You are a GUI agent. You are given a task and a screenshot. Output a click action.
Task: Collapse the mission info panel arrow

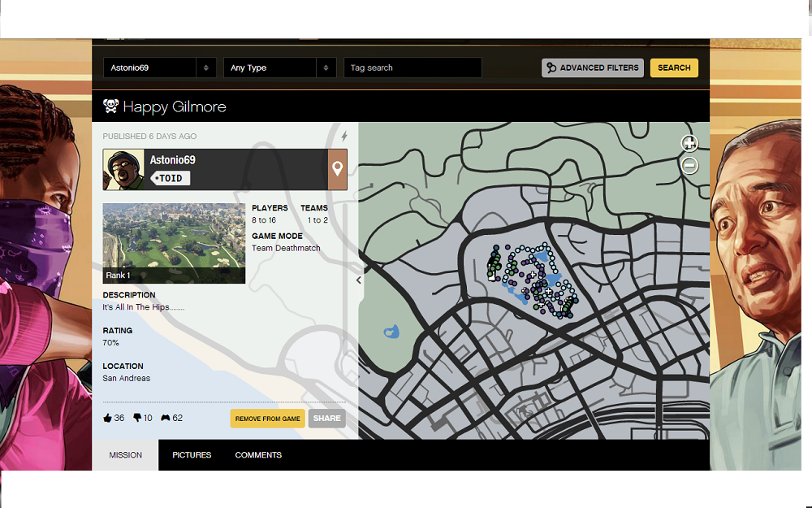click(359, 280)
